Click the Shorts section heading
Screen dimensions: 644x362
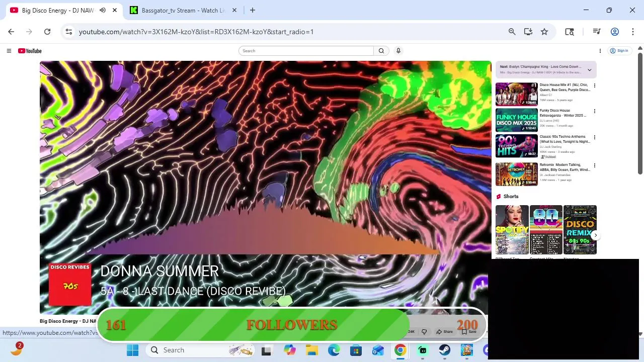click(511, 197)
